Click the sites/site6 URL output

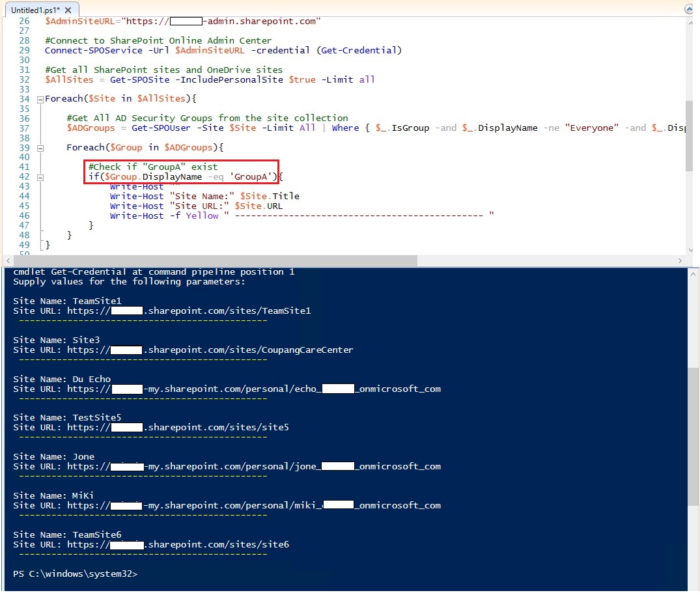click(x=151, y=545)
